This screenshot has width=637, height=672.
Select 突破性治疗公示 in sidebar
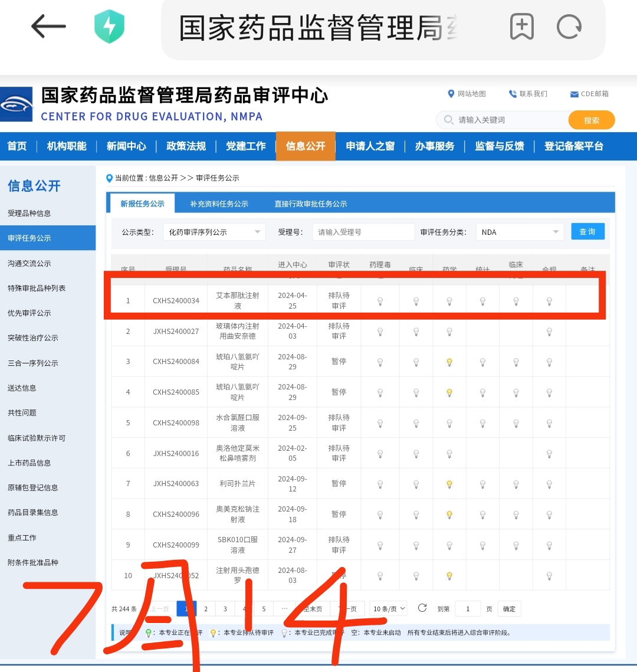point(32,337)
